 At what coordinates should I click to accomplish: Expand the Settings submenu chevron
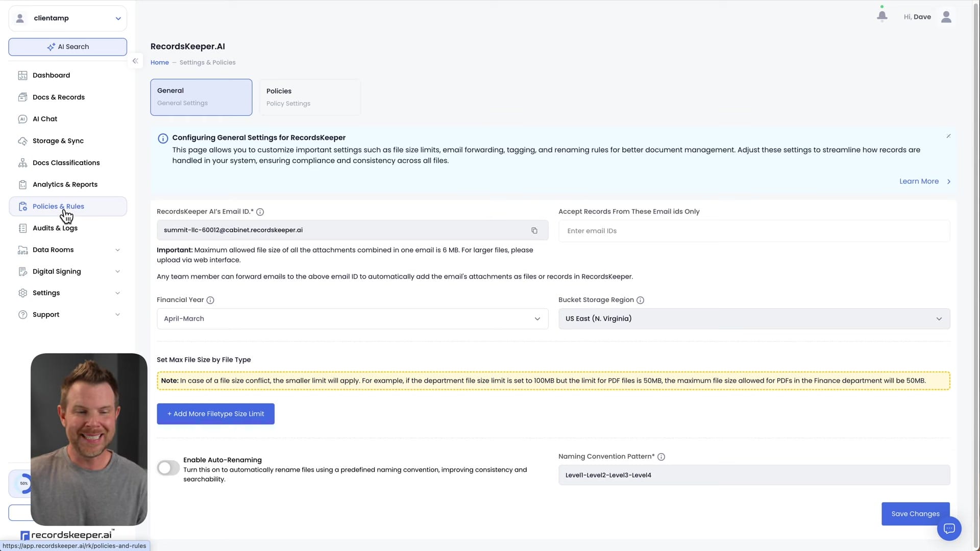point(117,293)
